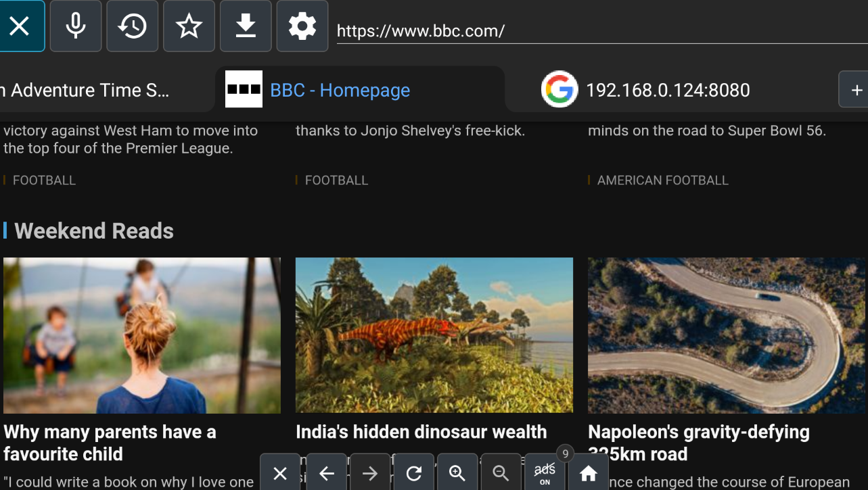Zoom in on the page

(x=457, y=472)
